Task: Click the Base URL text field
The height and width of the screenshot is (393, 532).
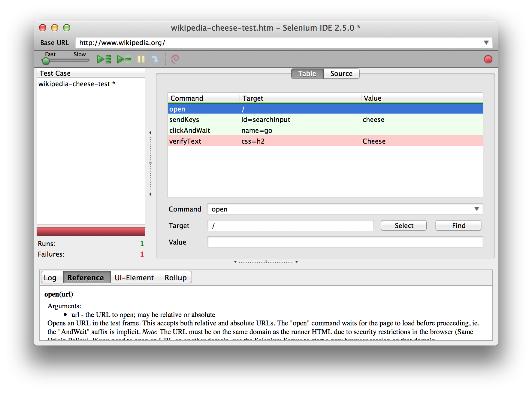Action: tap(279, 43)
